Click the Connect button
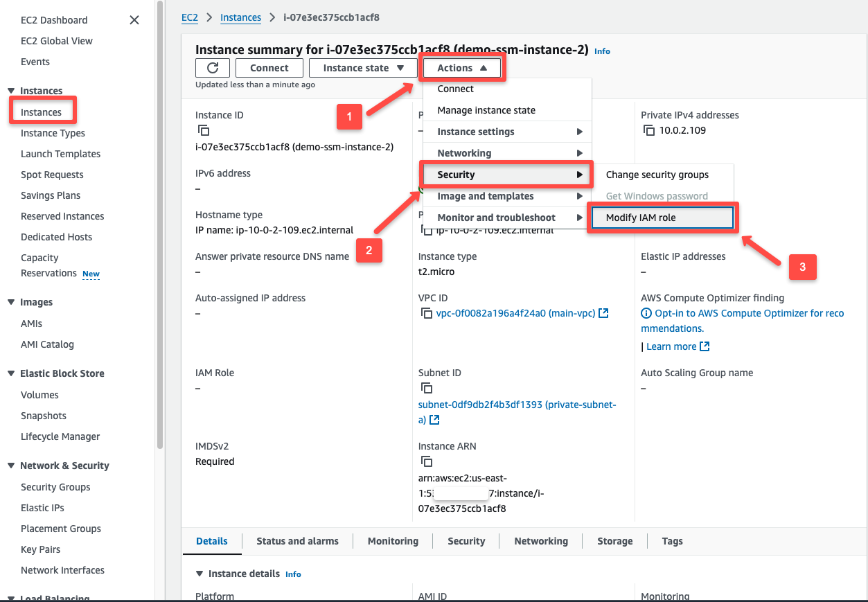Screen dimensions: 868x602 [269, 67]
